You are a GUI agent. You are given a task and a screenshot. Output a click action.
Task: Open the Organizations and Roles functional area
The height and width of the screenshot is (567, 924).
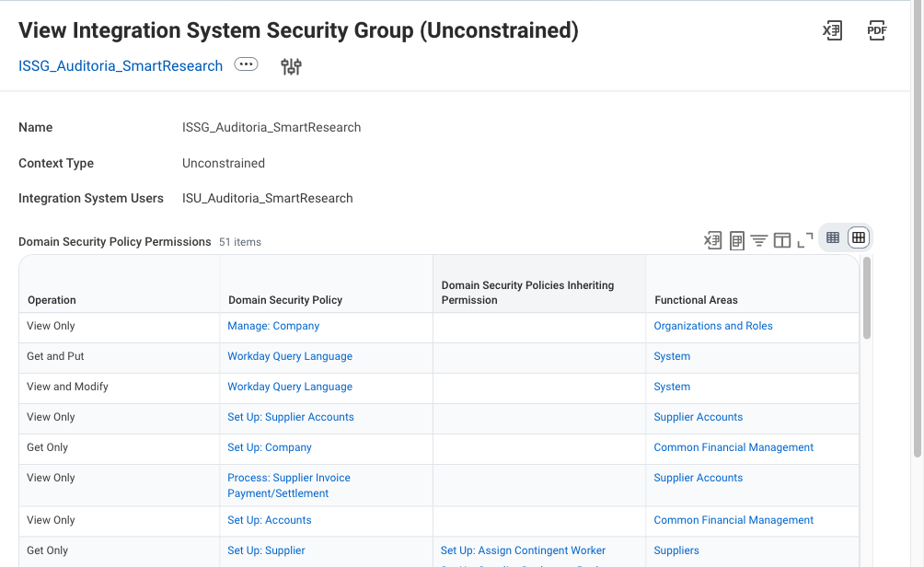[713, 326]
